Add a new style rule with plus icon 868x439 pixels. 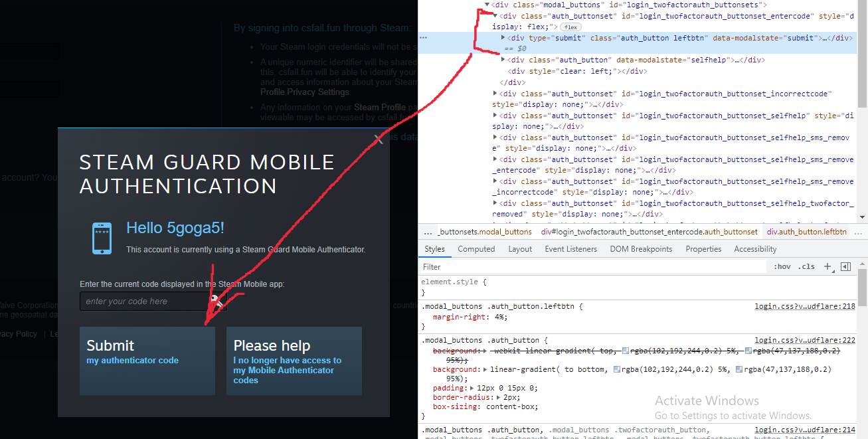828,266
